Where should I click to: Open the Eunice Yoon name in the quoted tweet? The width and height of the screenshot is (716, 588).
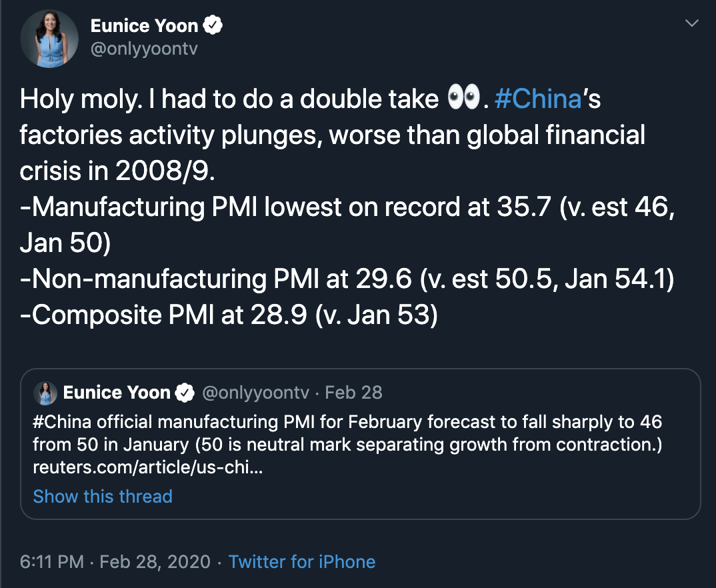[117, 393]
